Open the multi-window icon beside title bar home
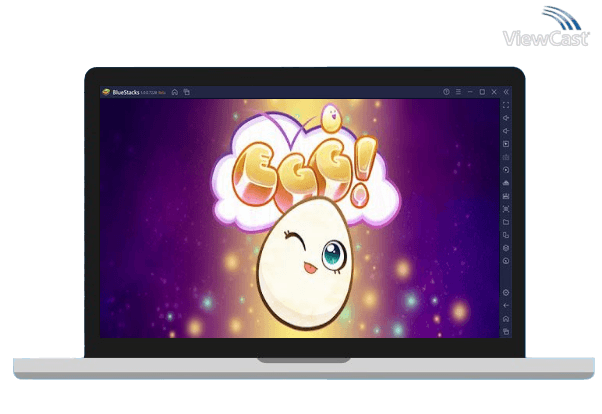The width and height of the screenshot is (602, 414). click(x=187, y=92)
